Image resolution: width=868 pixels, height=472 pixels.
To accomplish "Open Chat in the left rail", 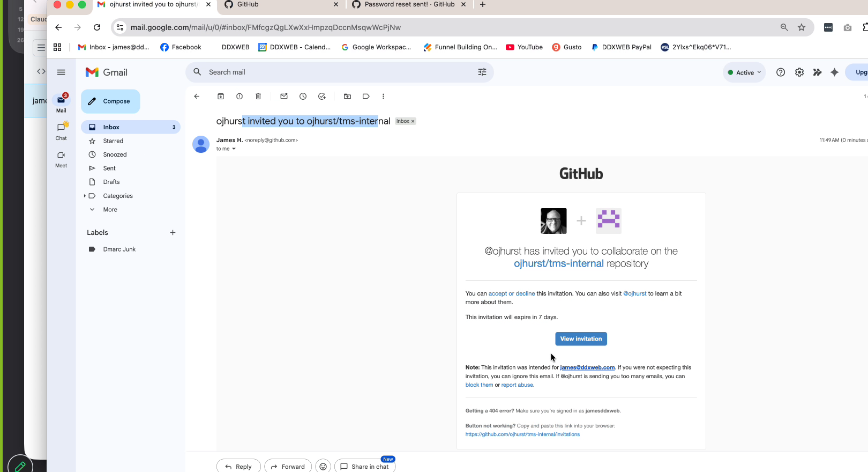I will click(61, 131).
